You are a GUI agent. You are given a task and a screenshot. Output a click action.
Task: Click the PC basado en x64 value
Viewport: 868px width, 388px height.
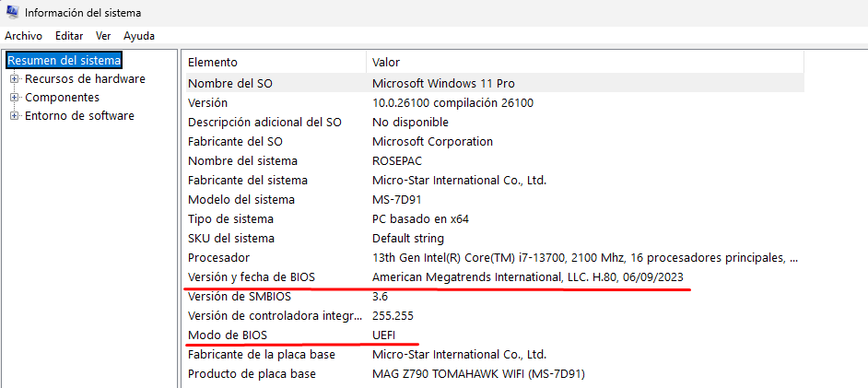click(421, 219)
